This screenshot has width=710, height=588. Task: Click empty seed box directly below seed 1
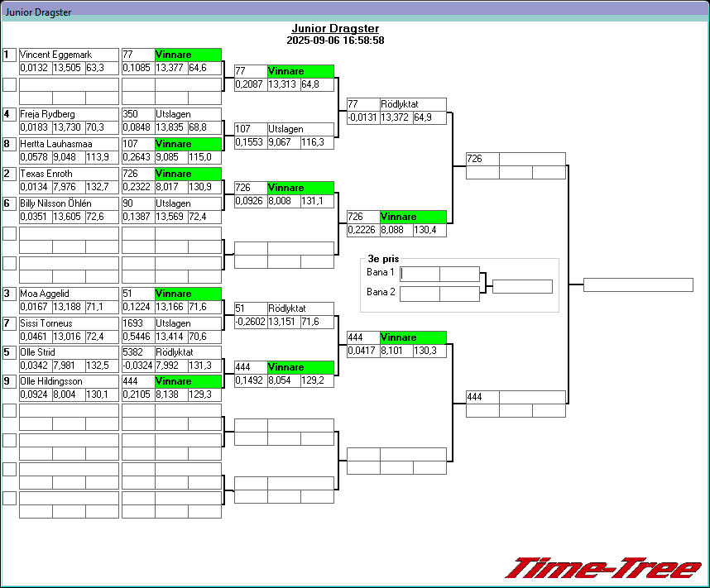[x=9, y=84]
